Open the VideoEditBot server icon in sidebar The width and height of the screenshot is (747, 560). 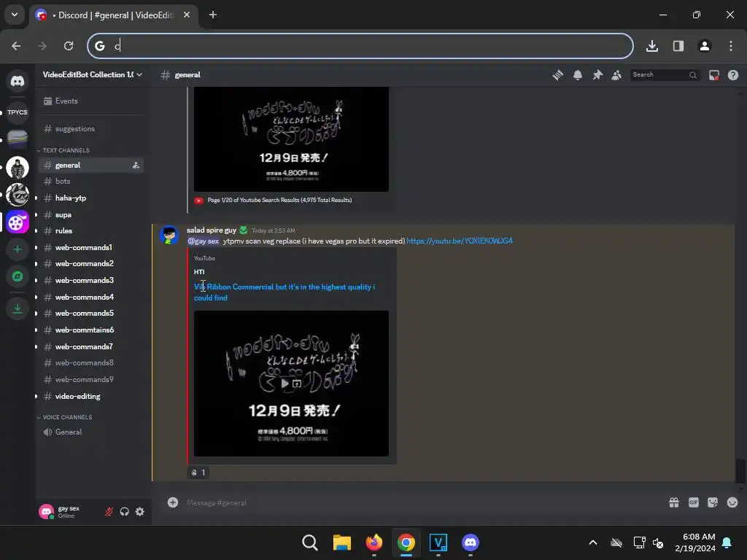coord(18,222)
